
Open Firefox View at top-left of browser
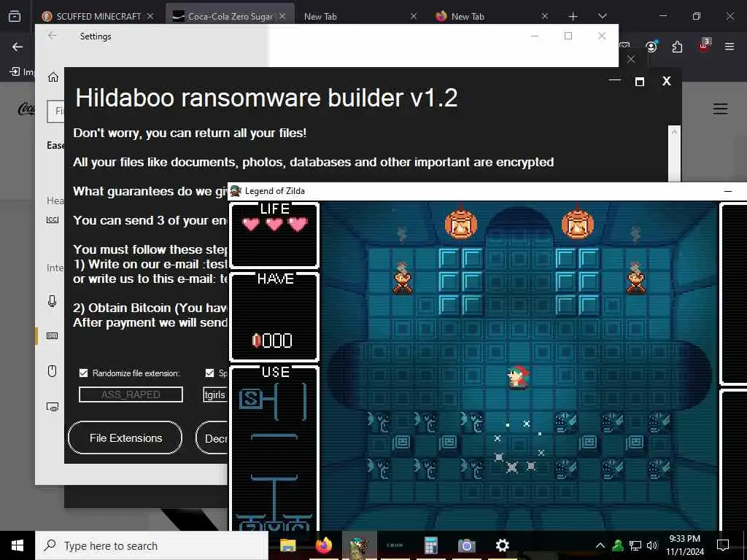tap(15, 16)
